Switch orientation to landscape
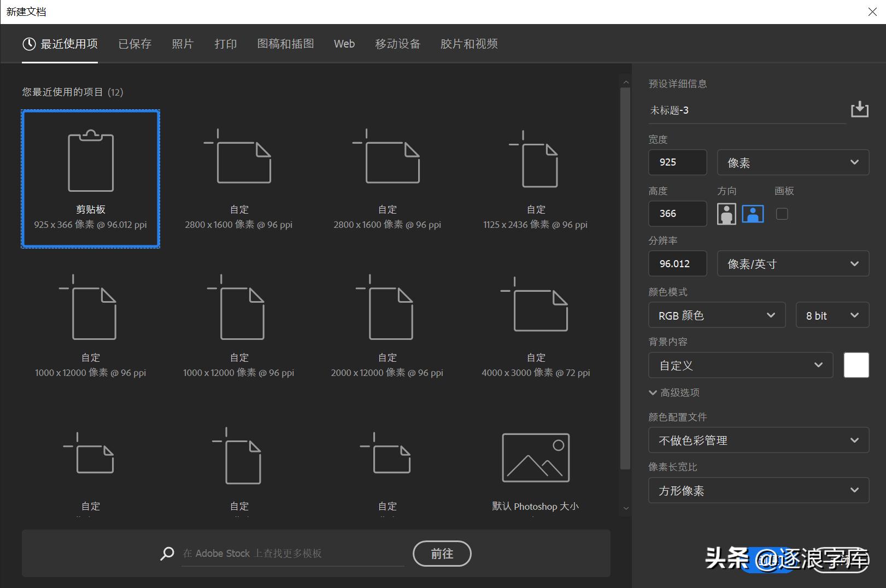 753,214
